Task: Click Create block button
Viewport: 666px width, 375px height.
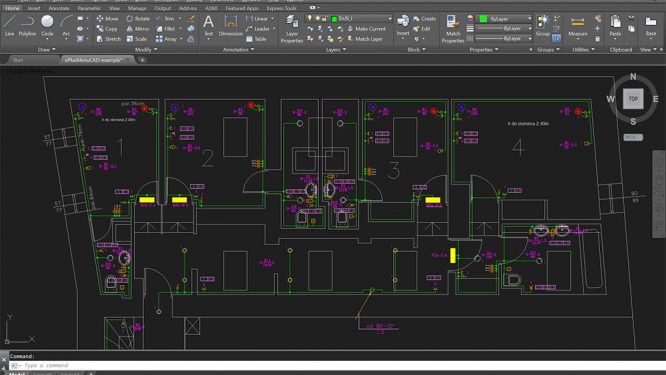Action: point(424,19)
